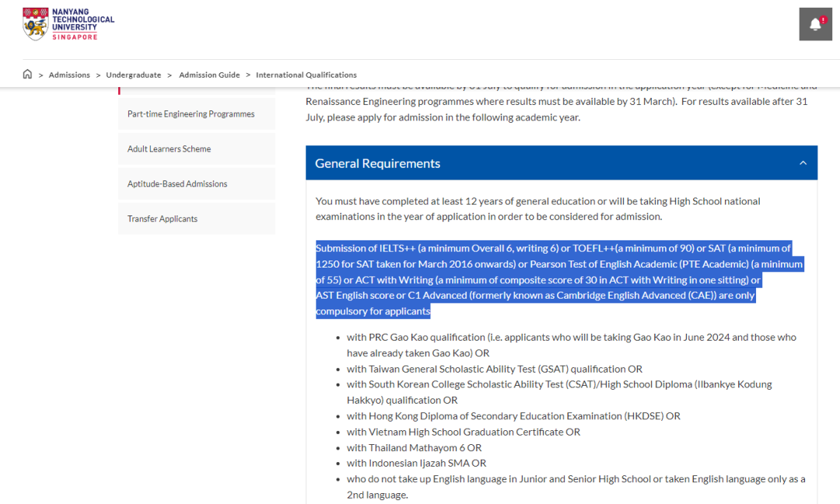
Task: Click the Taiwan GSAT qualification bullet
Action: (495, 369)
